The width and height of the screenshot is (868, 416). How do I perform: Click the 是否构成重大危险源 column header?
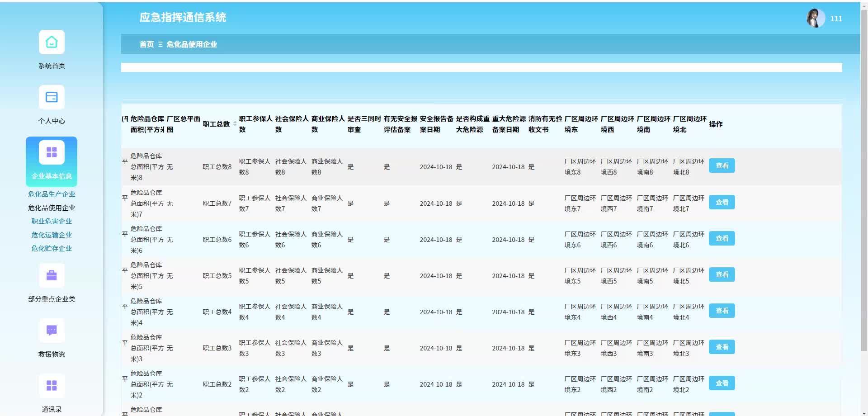[x=473, y=124]
